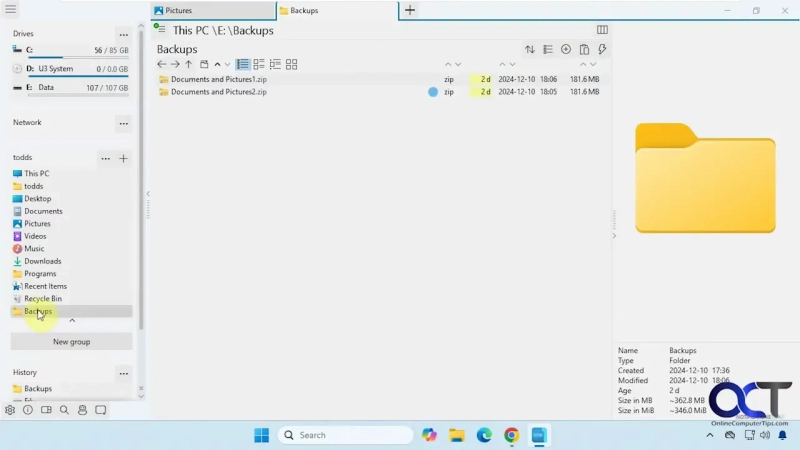Image resolution: width=800 pixels, height=450 pixels.
Task: Click the paste clipboard icon in toolbar
Action: click(x=584, y=49)
